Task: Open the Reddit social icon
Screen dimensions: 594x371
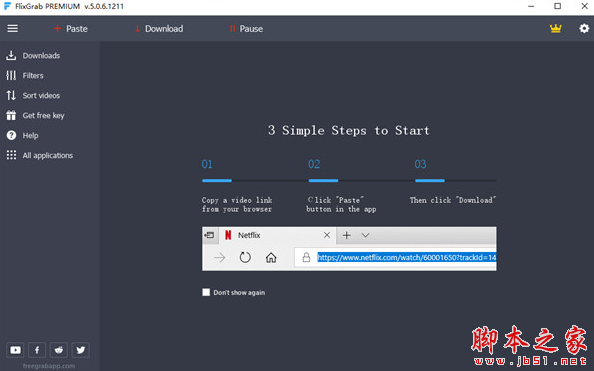Action: click(x=59, y=350)
